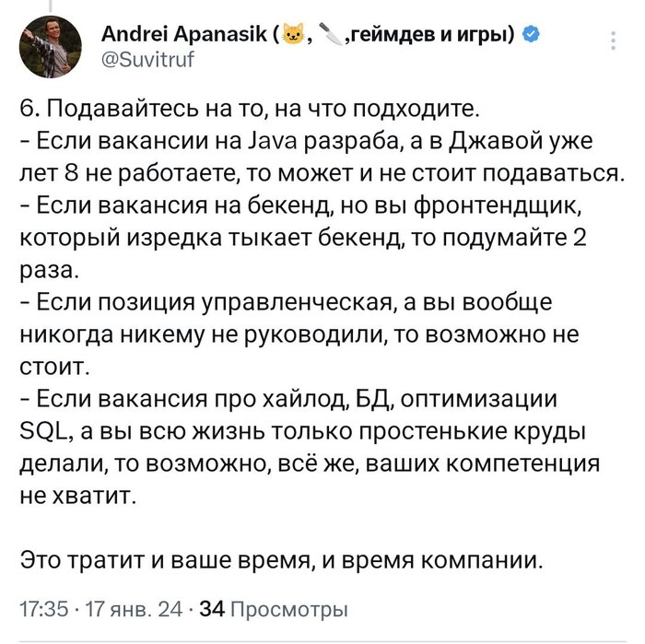This screenshot has width=645, height=644.
Task: Open the Просмотры views analytics
Action: click(286, 609)
